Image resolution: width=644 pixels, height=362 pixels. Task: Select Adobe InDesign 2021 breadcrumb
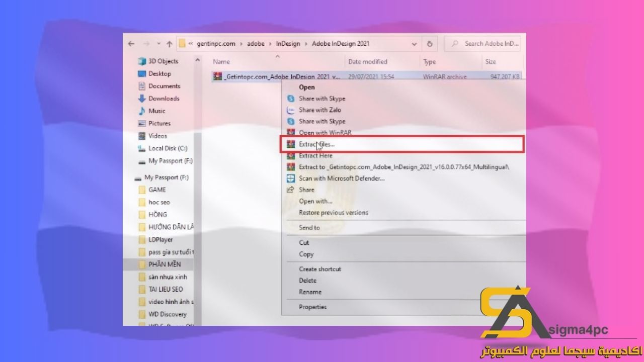[341, 44]
